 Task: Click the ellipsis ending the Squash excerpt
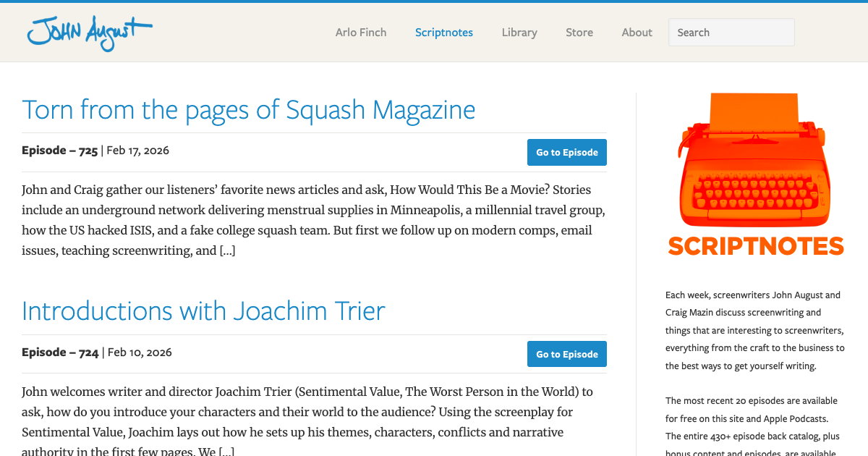[228, 251]
